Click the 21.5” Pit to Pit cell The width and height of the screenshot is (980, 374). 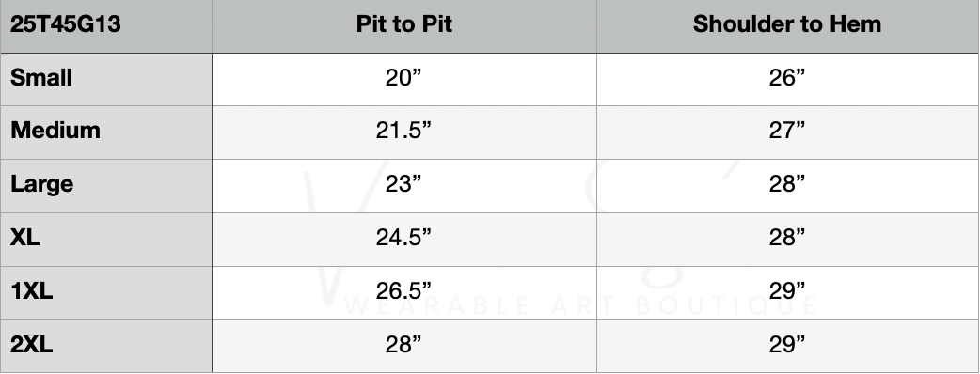pyautogui.click(x=404, y=132)
